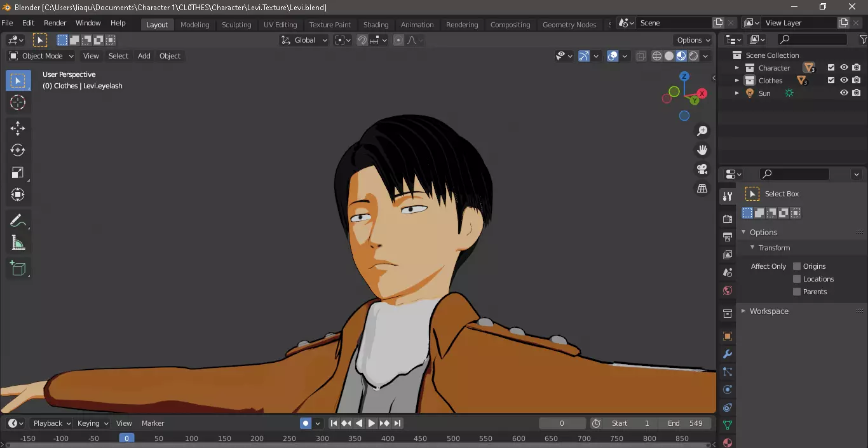Uncheck the Character collection exclude checkbox
The image size is (868, 448).
831,67
